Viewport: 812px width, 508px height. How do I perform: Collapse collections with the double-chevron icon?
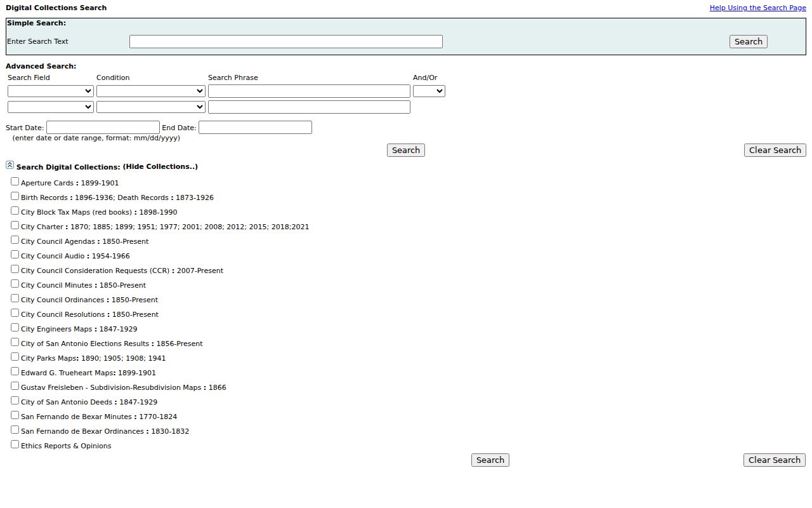pyautogui.click(x=10, y=165)
